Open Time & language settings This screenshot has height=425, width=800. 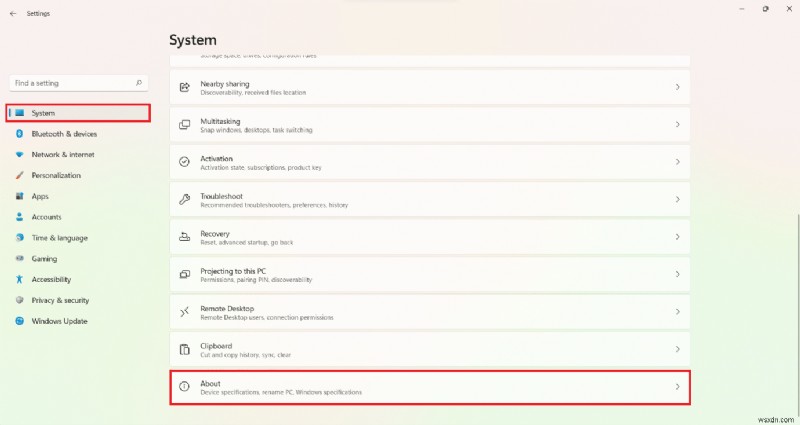tap(60, 238)
